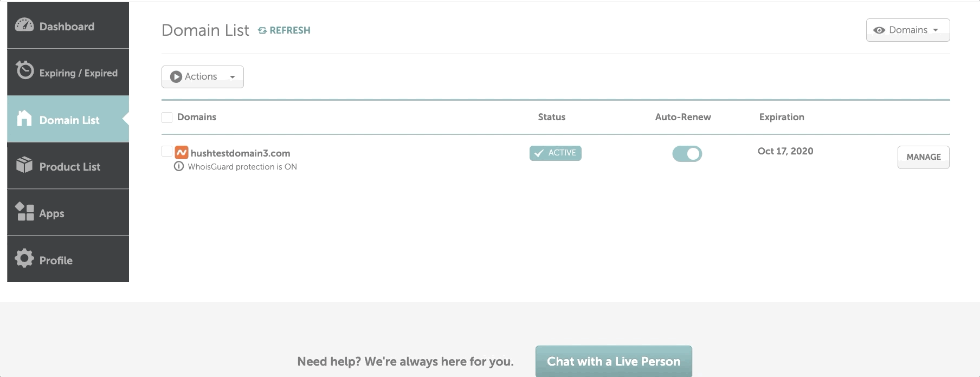Image resolution: width=980 pixels, height=377 pixels.
Task: Start Chat with a Live Person
Action: point(613,361)
